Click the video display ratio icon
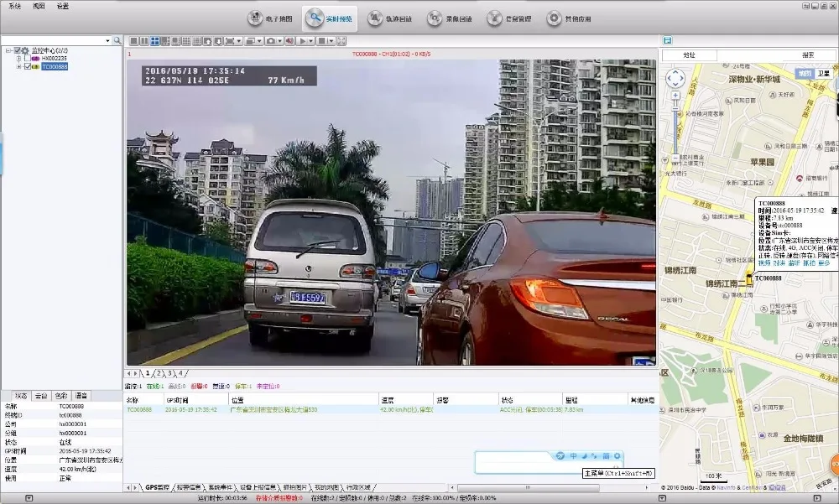This screenshot has height=504, width=839. tap(230, 41)
